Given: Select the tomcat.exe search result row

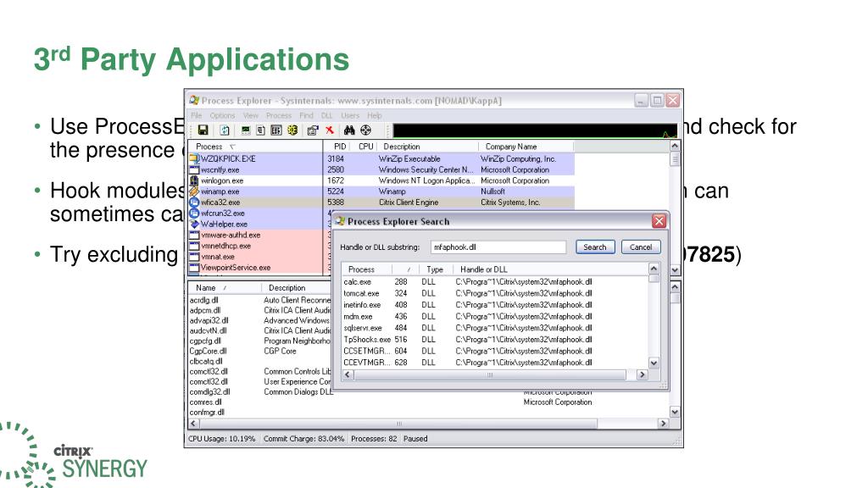Looking at the screenshot, I should click(495, 293).
